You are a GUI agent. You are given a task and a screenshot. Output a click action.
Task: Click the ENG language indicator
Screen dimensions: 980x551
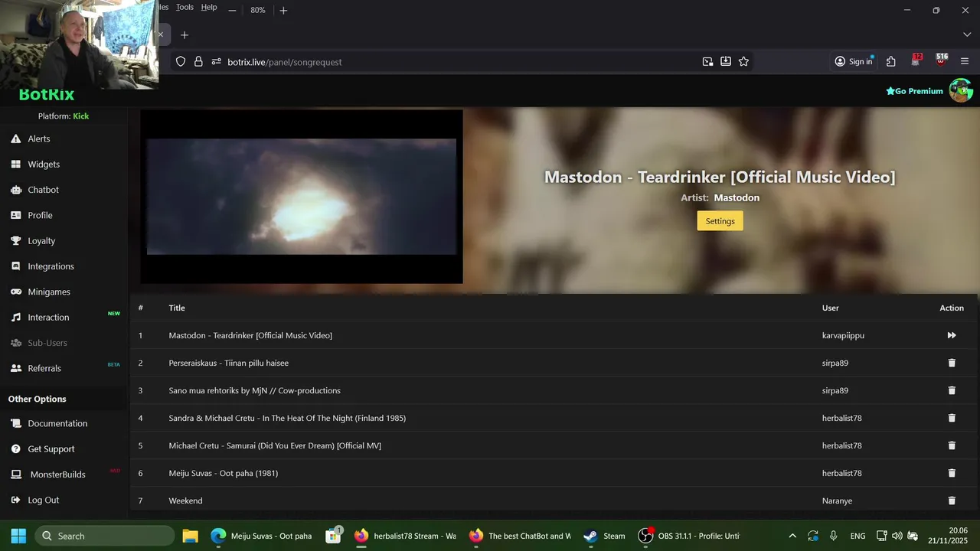click(858, 536)
